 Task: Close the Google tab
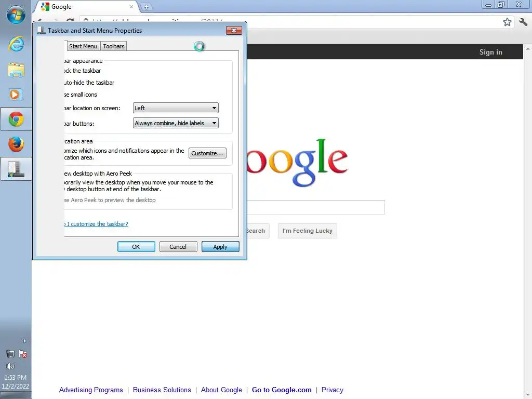click(131, 6)
